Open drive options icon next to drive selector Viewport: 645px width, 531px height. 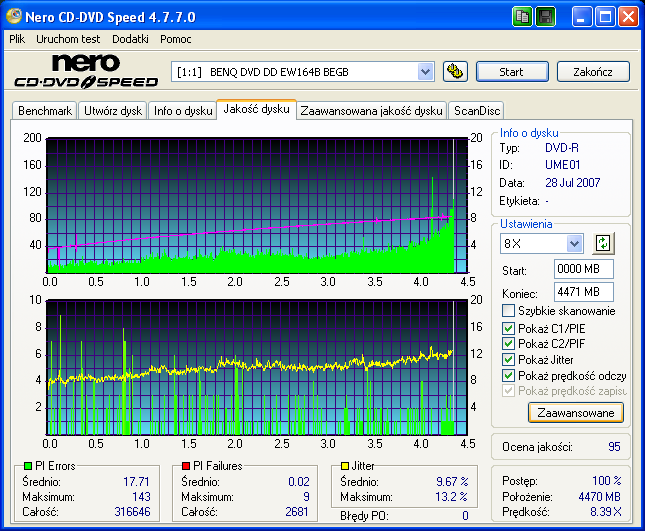click(x=455, y=72)
